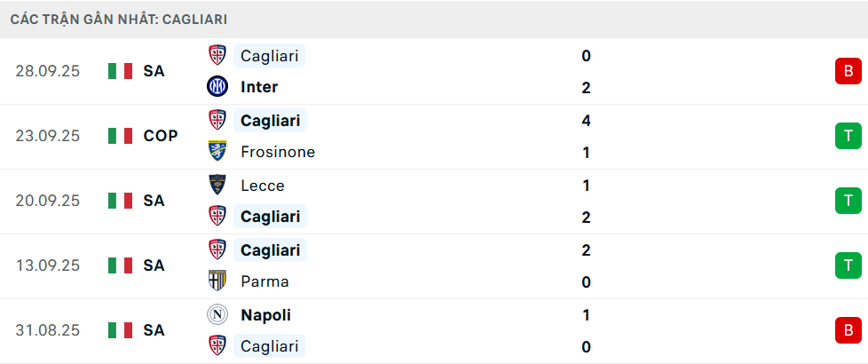Viewport: 868px width, 364px height.
Task: Select the COP competition label
Action: pyautogui.click(x=161, y=136)
